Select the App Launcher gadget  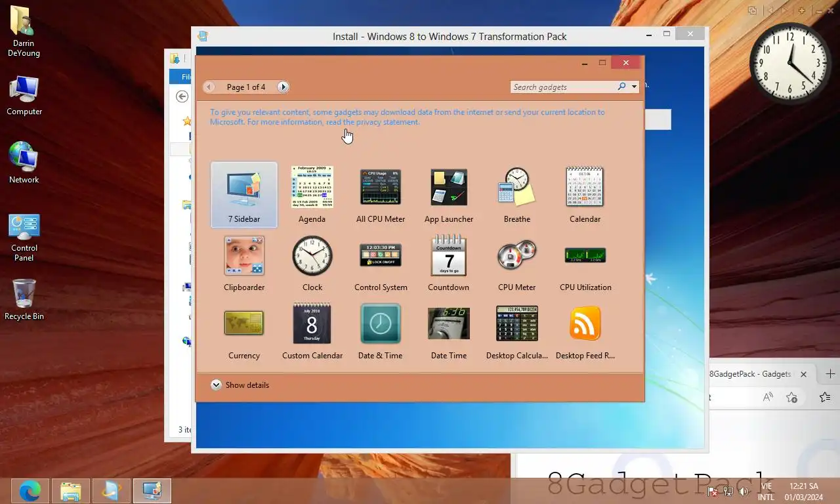coord(449,195)
